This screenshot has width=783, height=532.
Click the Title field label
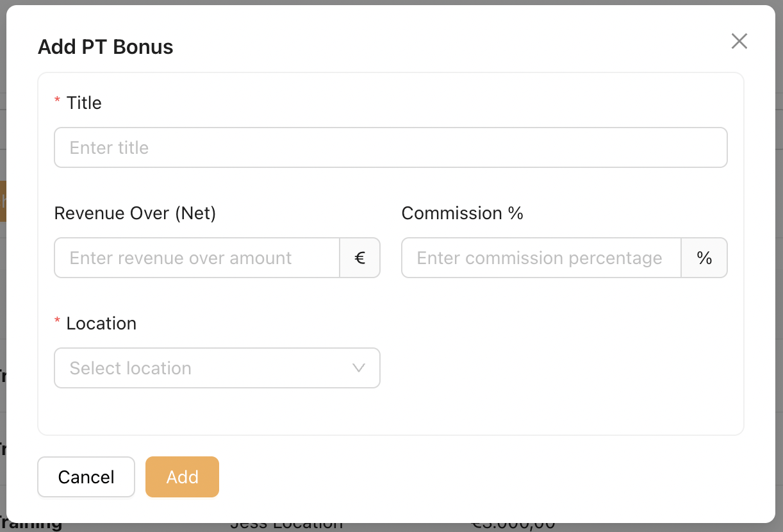(x=84, y=103)
